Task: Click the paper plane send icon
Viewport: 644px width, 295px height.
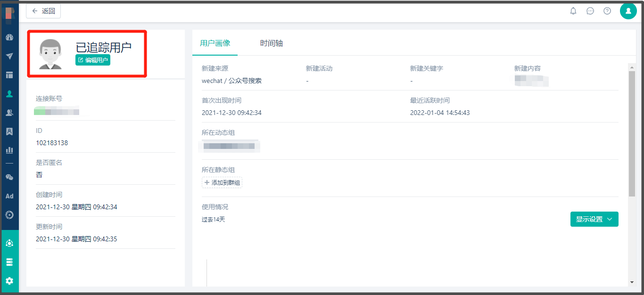Action: click(9, 57)
